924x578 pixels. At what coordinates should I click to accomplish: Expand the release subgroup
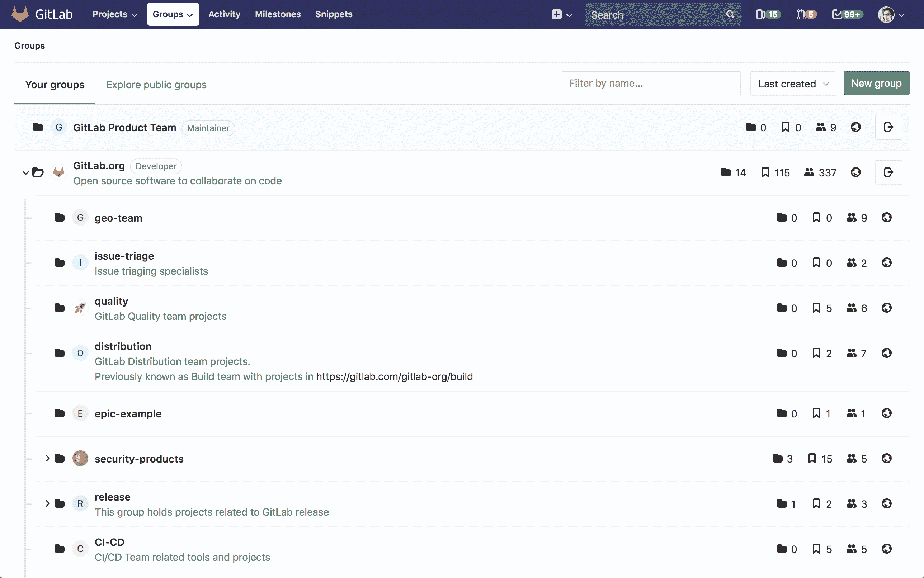tap(47, 503)
